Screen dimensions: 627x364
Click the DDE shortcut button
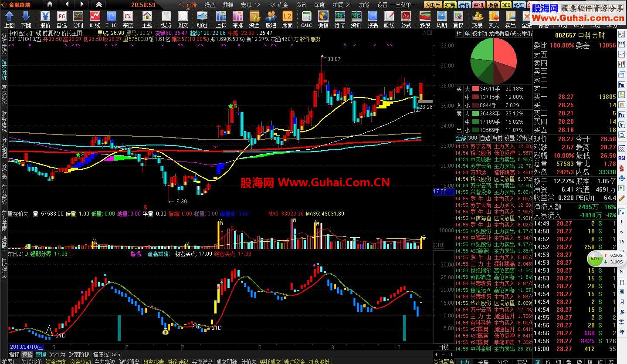point(506,5)
